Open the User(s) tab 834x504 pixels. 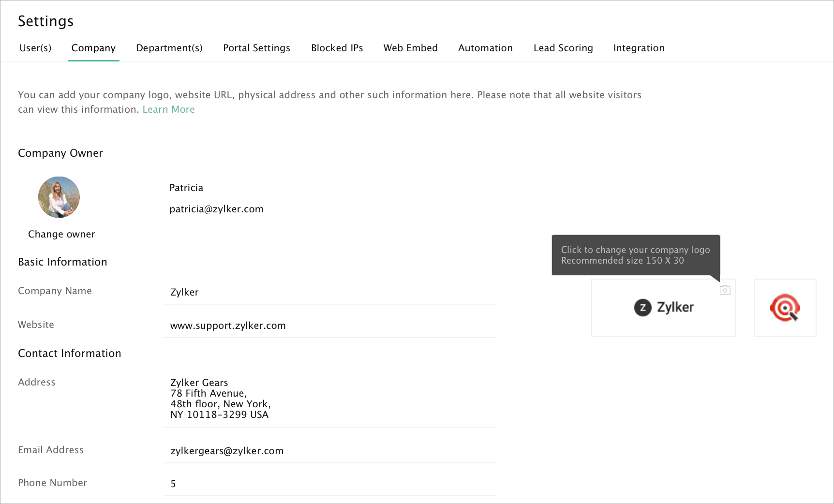tap(35, 48)
